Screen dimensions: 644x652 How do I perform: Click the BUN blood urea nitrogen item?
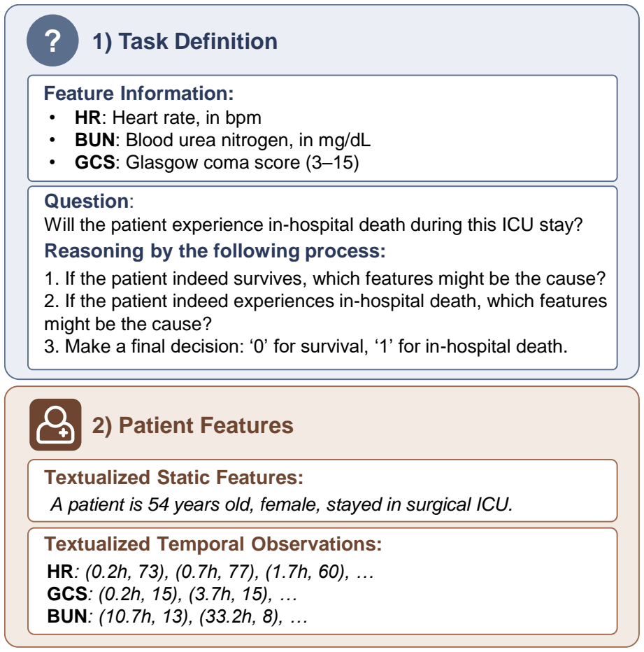pyautogui.click(x=222, y=140)
